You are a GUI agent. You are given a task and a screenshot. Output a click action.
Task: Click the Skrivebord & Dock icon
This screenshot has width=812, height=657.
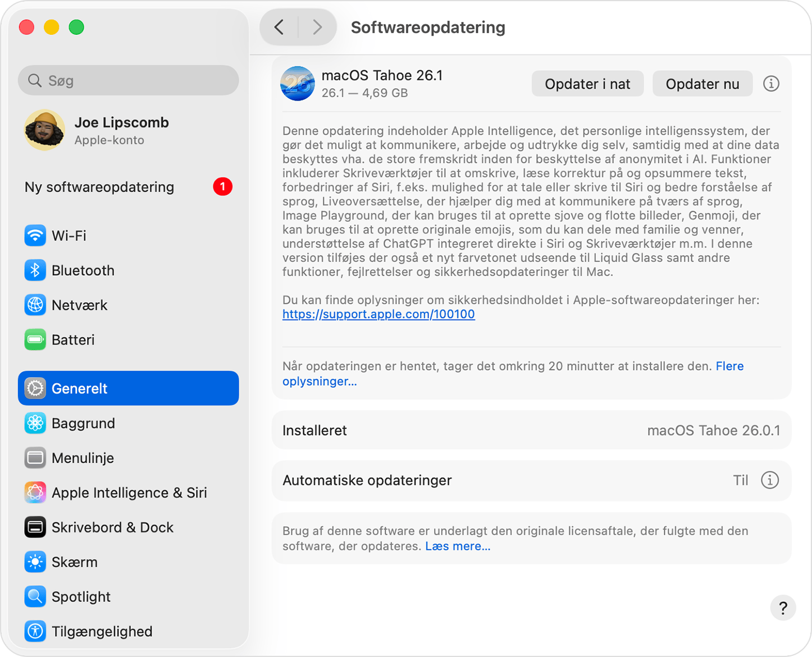click(x=35, y=527)
